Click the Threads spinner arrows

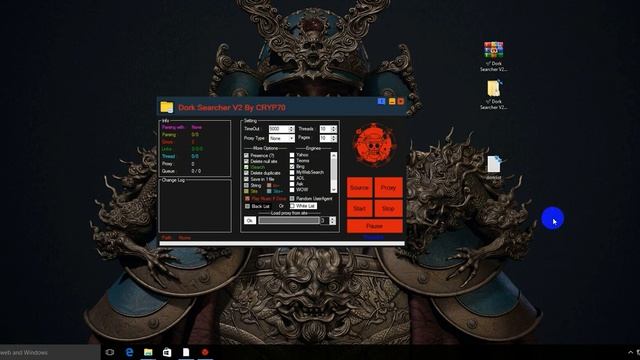(333, 129)
